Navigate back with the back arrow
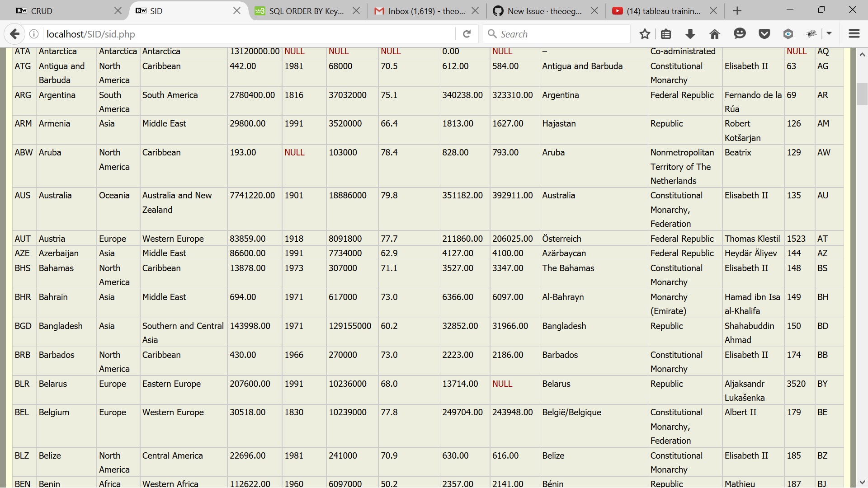Viewport: 868px width, 488px height. click(x=15, y=34)
